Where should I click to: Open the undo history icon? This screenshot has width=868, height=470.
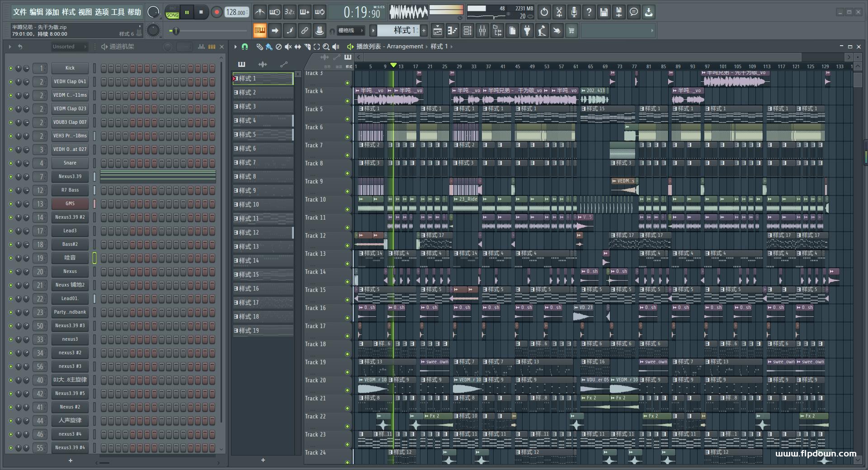click(544, 12)
